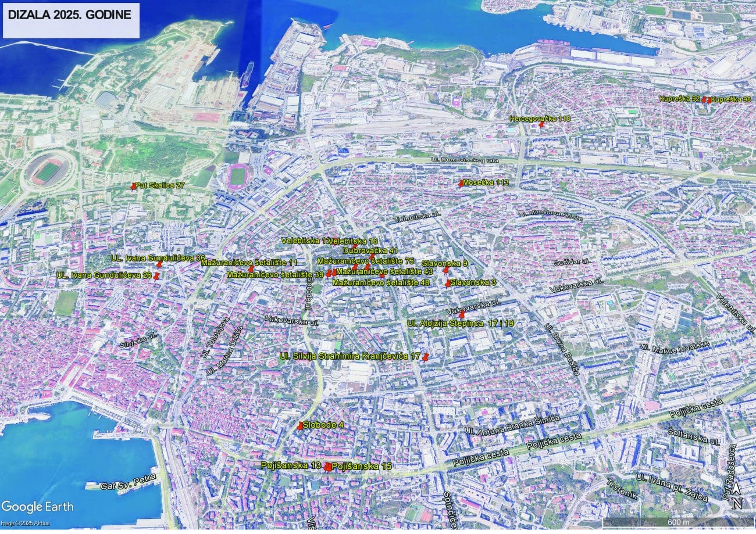
Task: Select the Slobode 4 pin marker
Action: pyautogui.click(x=300, y=426)
